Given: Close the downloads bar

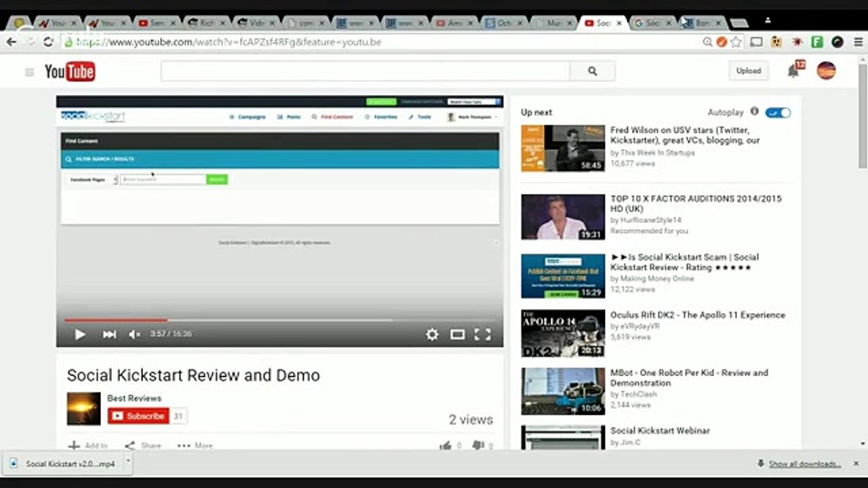Looking at the screenshot, I should (x=856, y=464).
